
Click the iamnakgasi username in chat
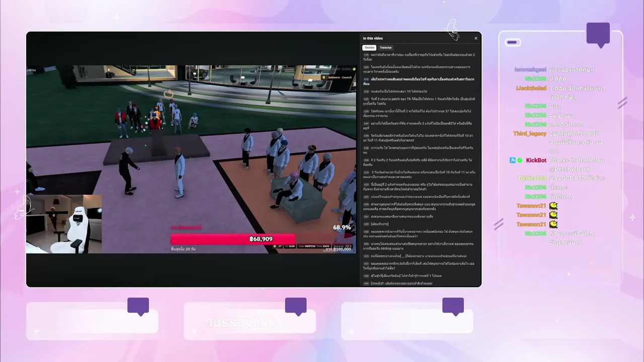tap(530, 69)
